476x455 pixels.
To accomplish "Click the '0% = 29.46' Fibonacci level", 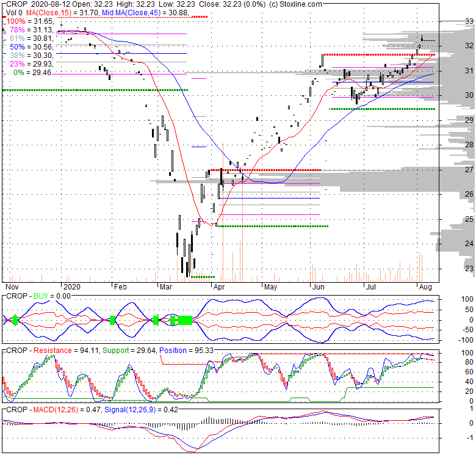I will (32, 73).
